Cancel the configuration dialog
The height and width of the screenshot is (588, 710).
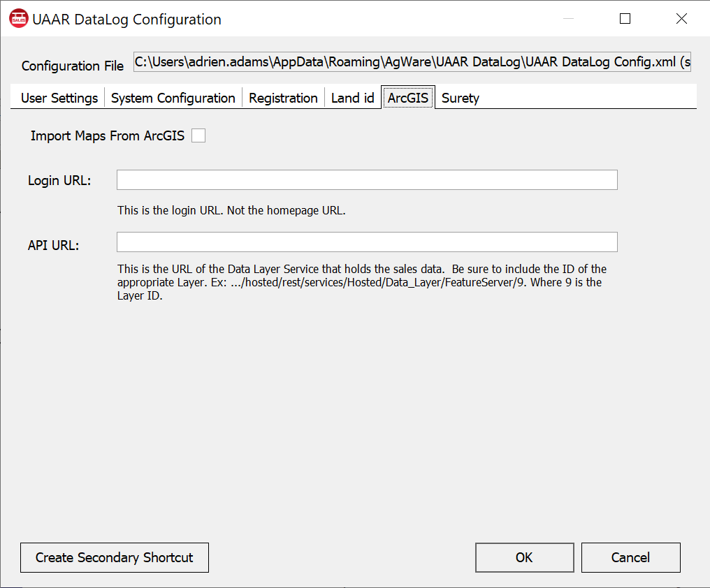(x=631, y=557)
